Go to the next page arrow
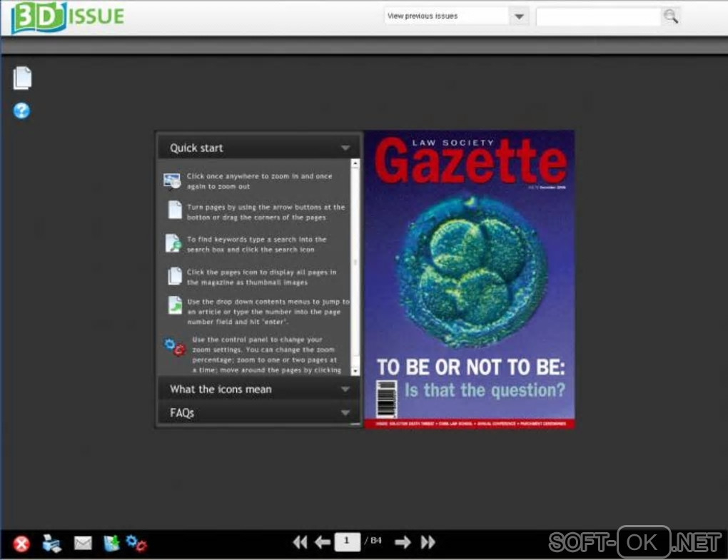728x560 pixels. pos(403,542)
